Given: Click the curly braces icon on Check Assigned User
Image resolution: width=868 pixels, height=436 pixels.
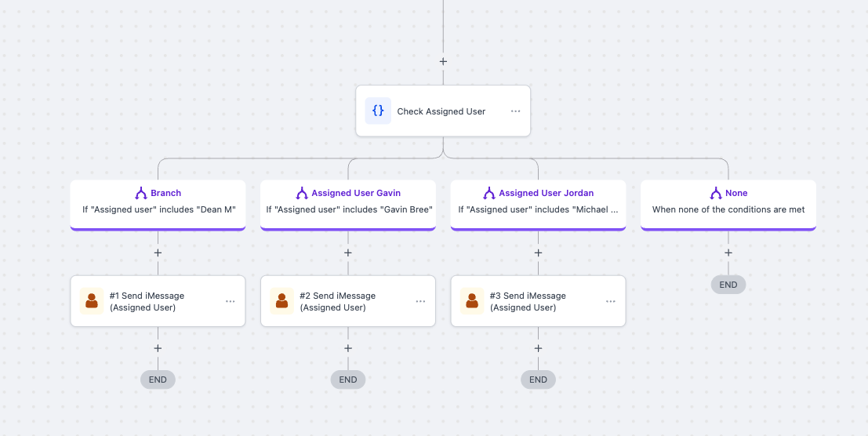Looking at the screenshot, I should tap(378, 111).
